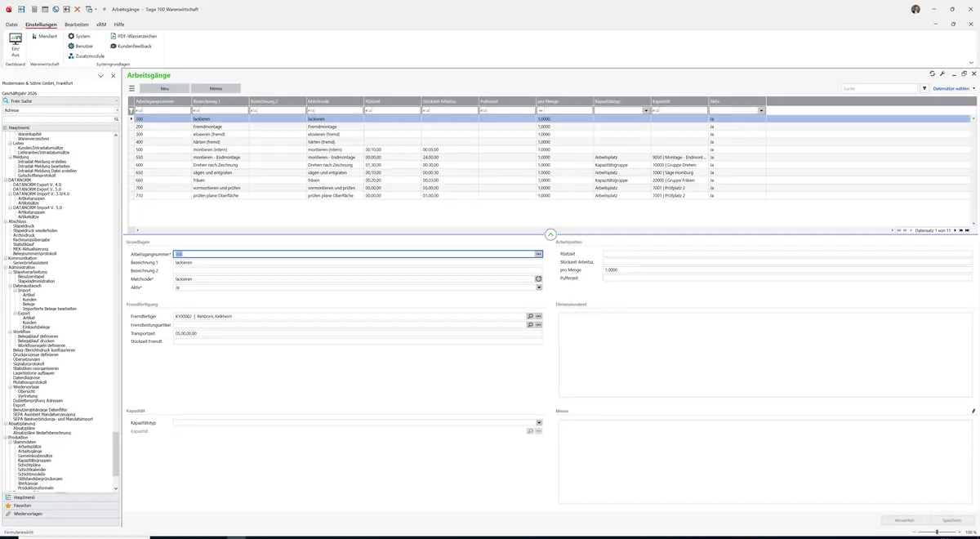Open the wrench settings icon

(x=942, y=73)
